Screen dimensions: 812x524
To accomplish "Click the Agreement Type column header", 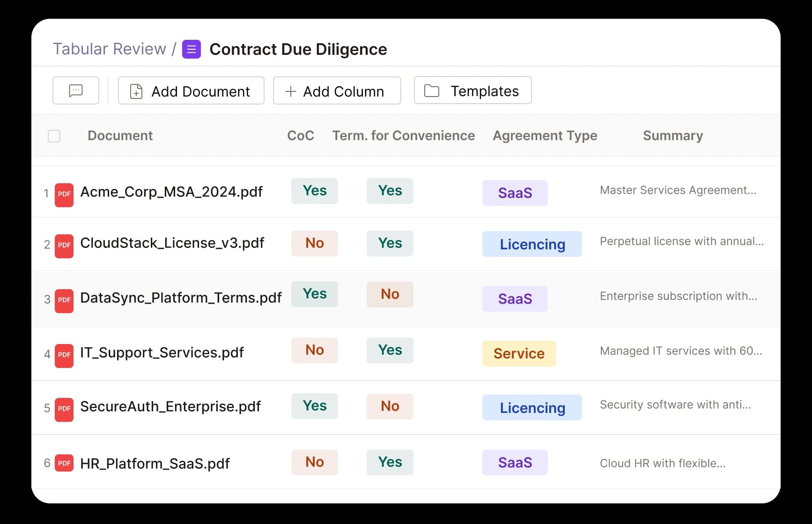I will [545, 136].
